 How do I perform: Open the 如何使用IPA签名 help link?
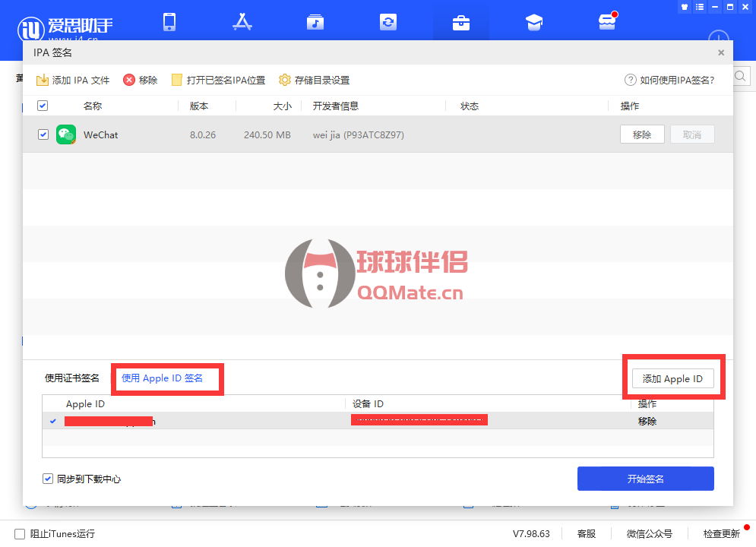[x=671, y=80]
